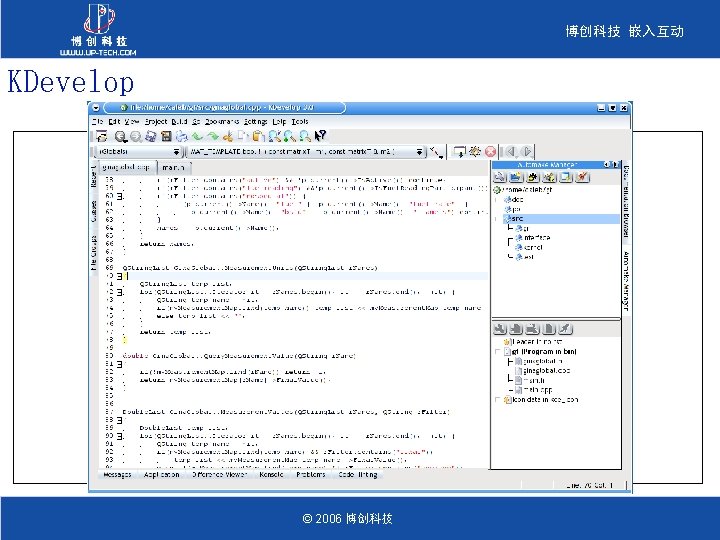The image size is (720, 540).
Task: Click the Undo green arrow icon
Action: [x=197, y=136]
